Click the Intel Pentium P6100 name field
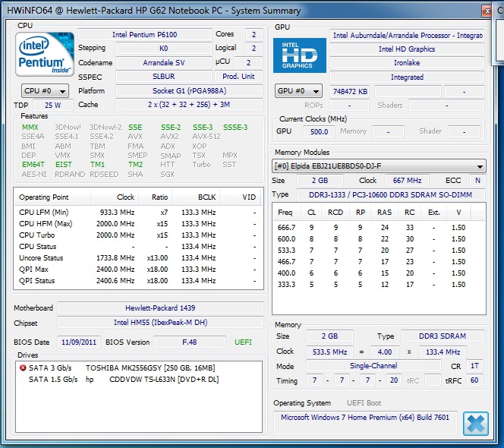The image size is (504, 448). point(145,34)
